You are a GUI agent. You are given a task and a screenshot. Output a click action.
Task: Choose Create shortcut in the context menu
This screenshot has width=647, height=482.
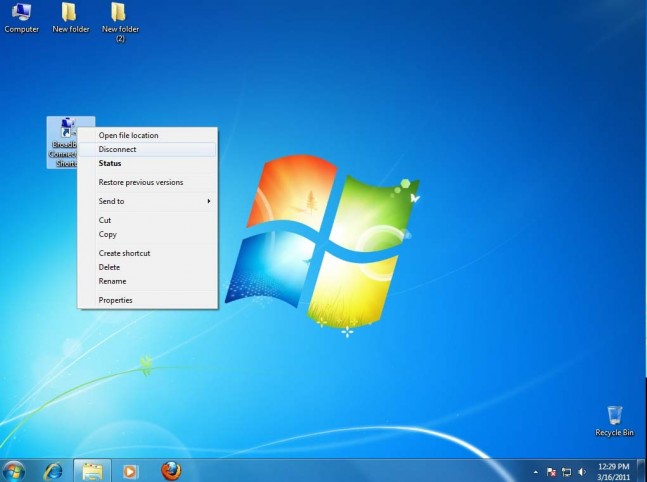(x=147, y=253)
